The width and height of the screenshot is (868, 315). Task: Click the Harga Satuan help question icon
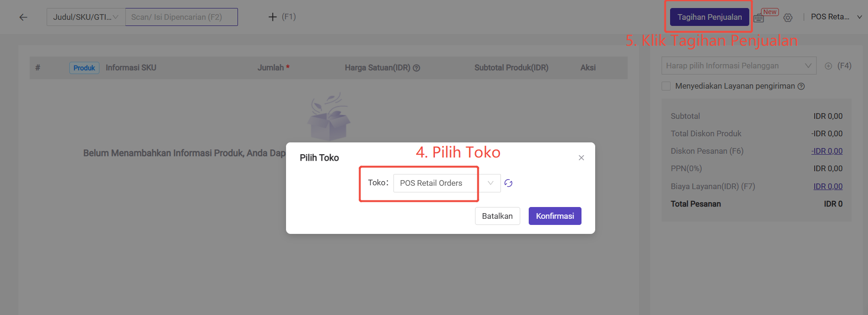tap(417, 68)
